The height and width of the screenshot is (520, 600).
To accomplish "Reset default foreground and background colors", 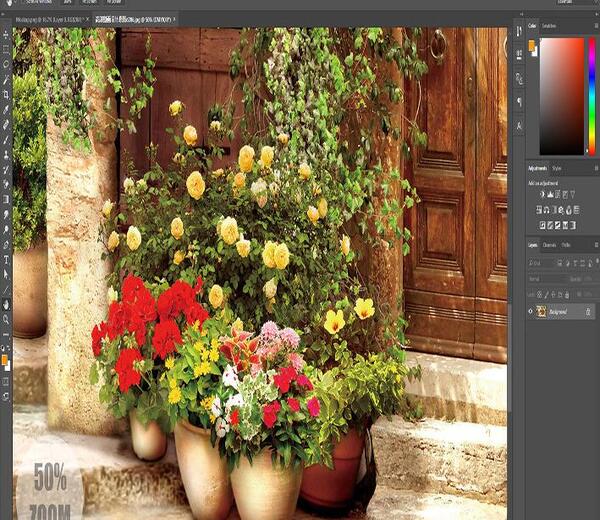I will point(3,348).
